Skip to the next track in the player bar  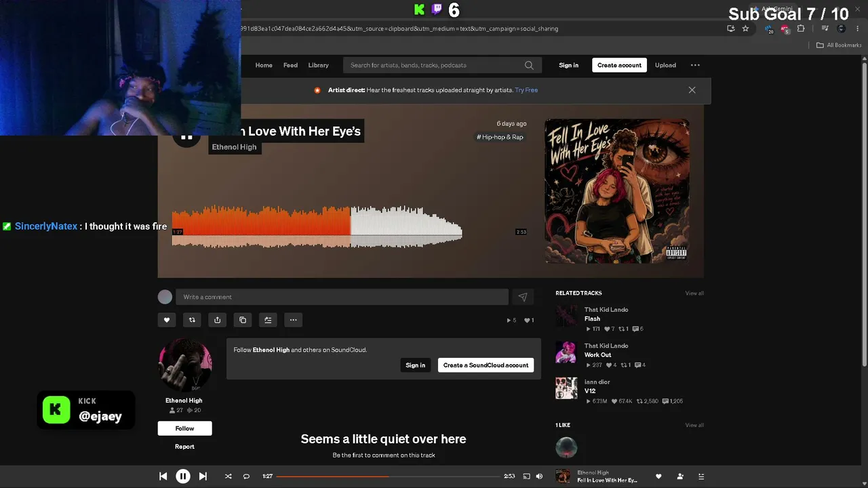pyautogui.click(x=203, y=476)
